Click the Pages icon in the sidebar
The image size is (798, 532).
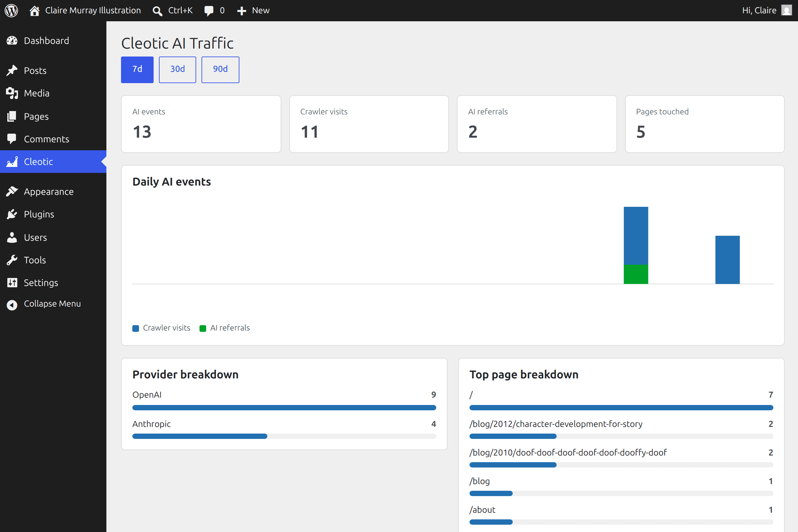[x=12, y=116]
